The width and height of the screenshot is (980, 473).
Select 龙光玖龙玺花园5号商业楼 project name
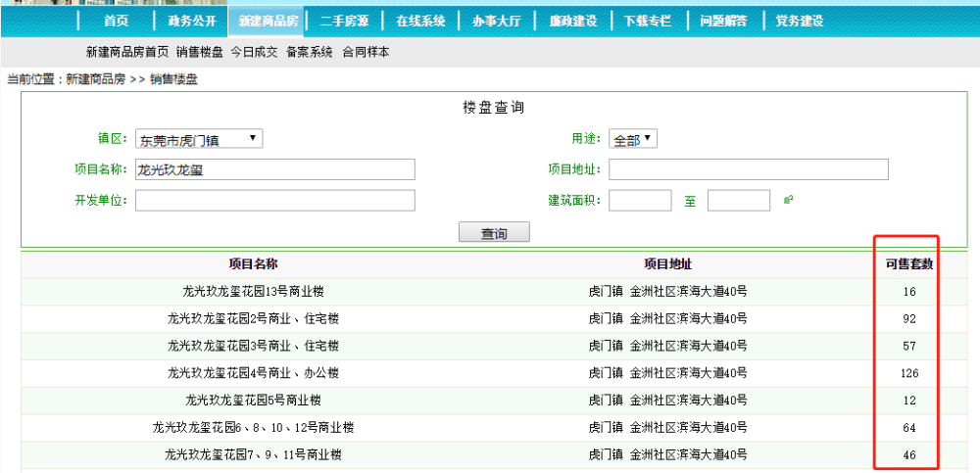coord(253,400)
